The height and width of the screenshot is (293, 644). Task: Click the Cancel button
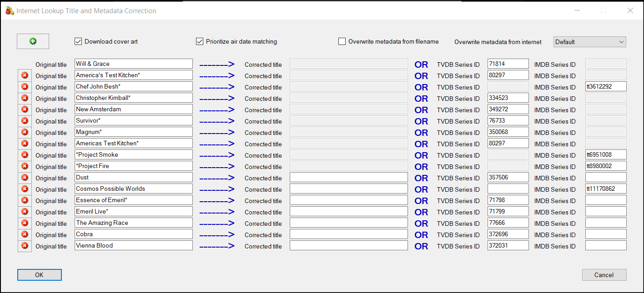(604, 275)
